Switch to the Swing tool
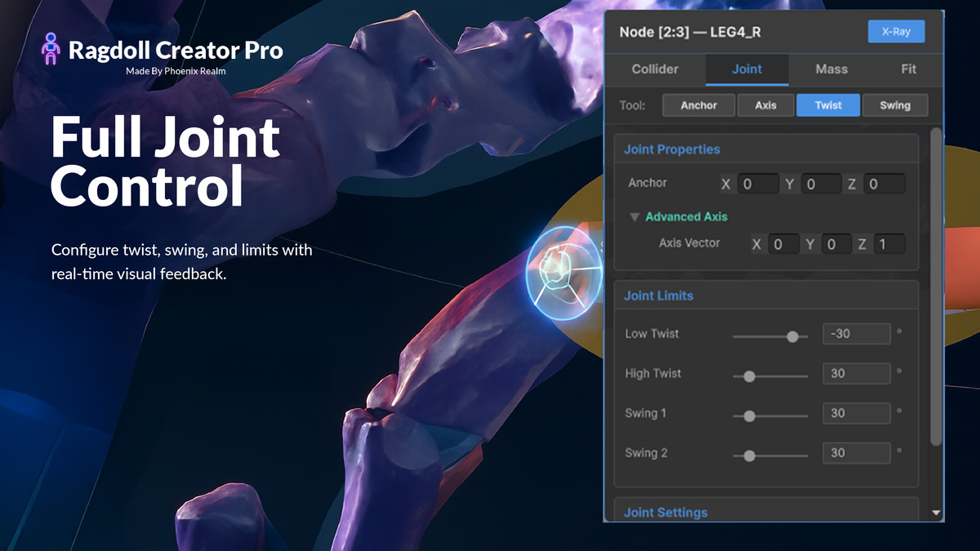 tap(895, 104)
